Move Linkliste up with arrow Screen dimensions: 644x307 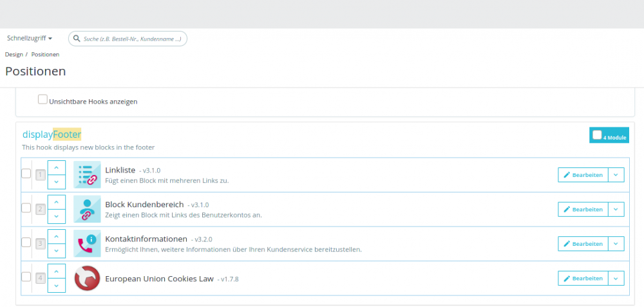click(57, 168)
